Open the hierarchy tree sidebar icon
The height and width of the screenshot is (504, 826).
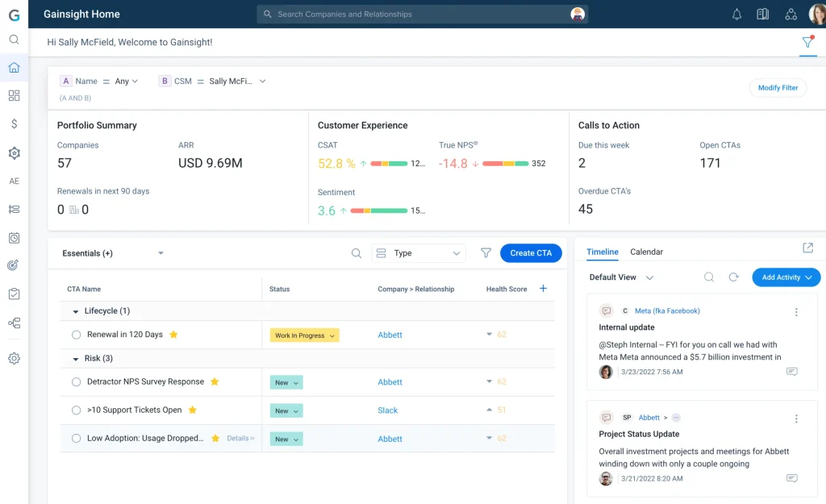(15, 323)
